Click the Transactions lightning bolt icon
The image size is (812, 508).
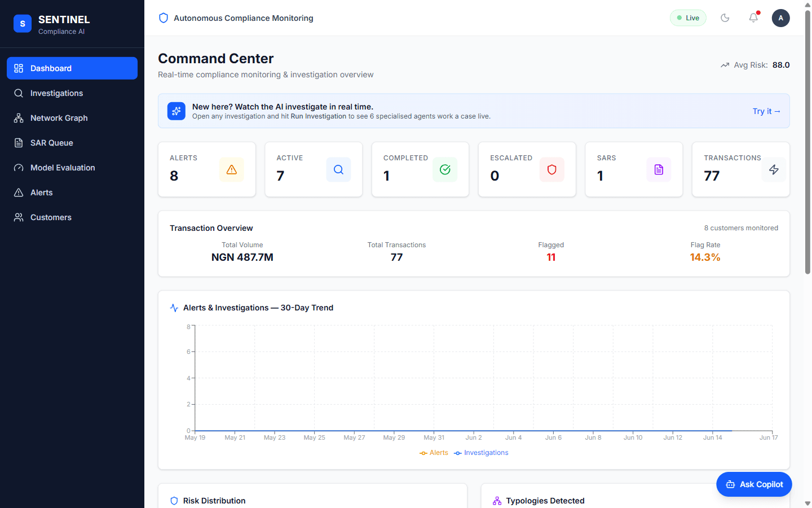coord(774,169)
